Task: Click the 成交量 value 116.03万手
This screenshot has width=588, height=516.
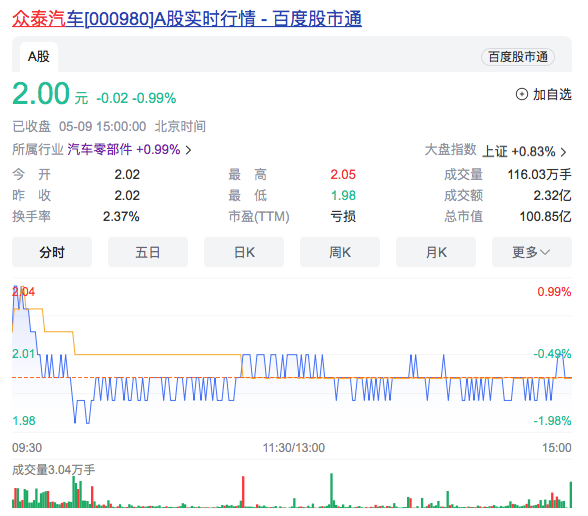Action: (539, 174)
